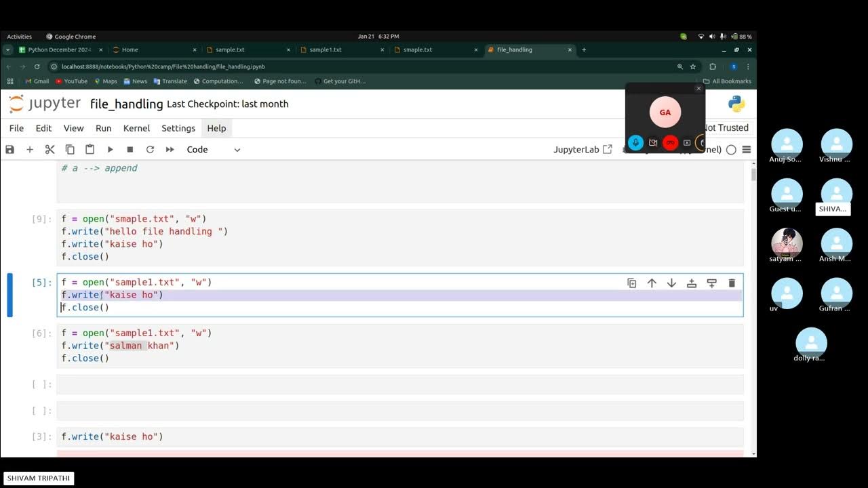This screenshot has width=868, height=488.
Task: Open the File menu
Action: pos(16,128)
